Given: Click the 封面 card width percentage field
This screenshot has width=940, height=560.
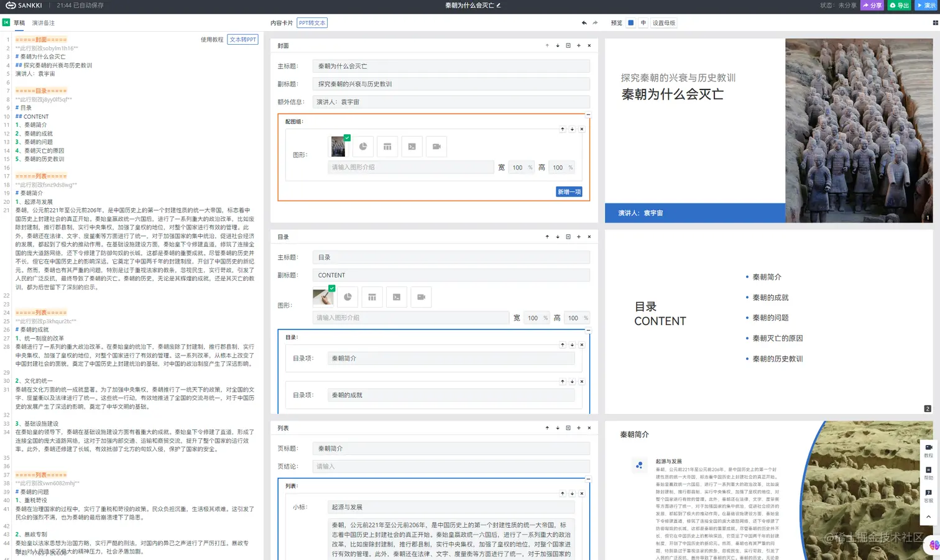Looking at the screenshot, I should 522,167.
